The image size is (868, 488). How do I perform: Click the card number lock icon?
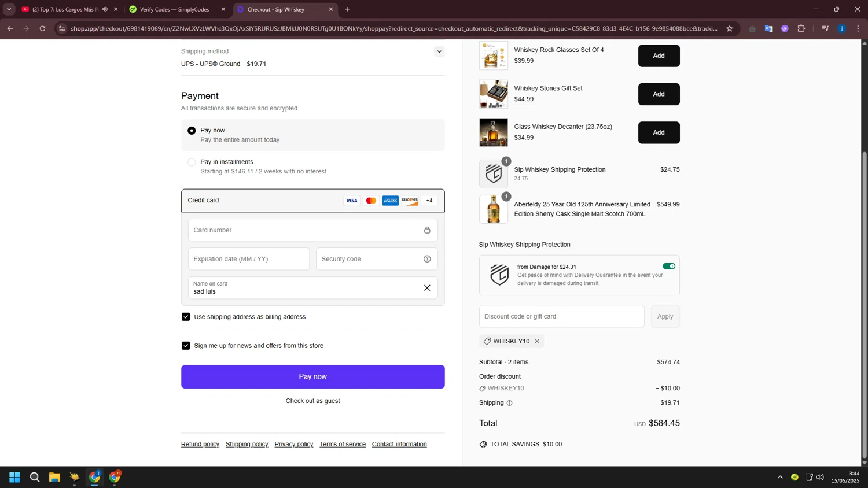pos(427,230)
